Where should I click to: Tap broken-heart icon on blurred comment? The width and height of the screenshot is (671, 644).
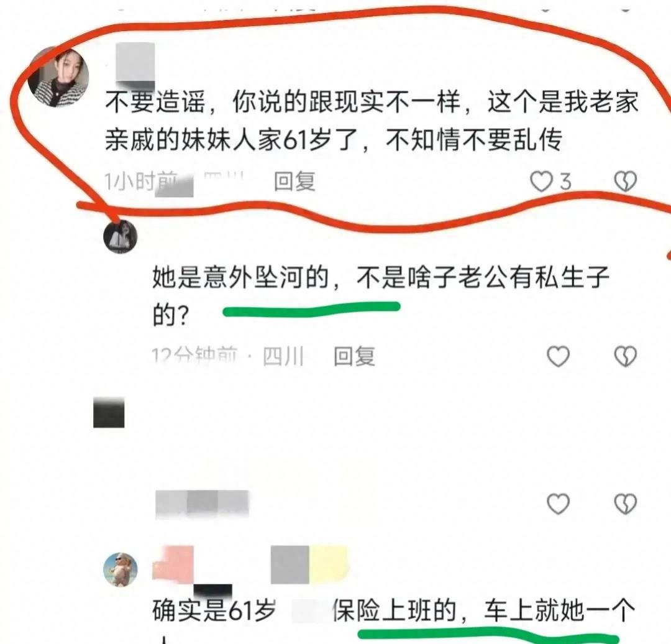tap(626, 504)
